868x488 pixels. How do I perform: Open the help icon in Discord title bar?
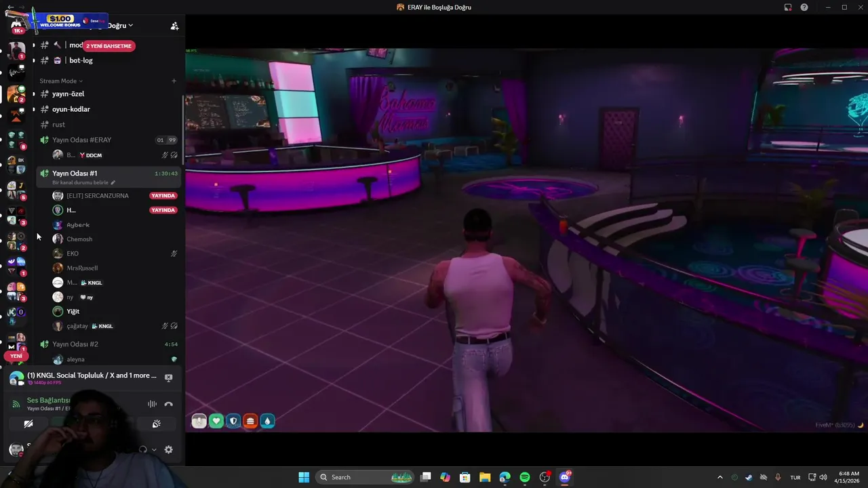click(804, 7)
